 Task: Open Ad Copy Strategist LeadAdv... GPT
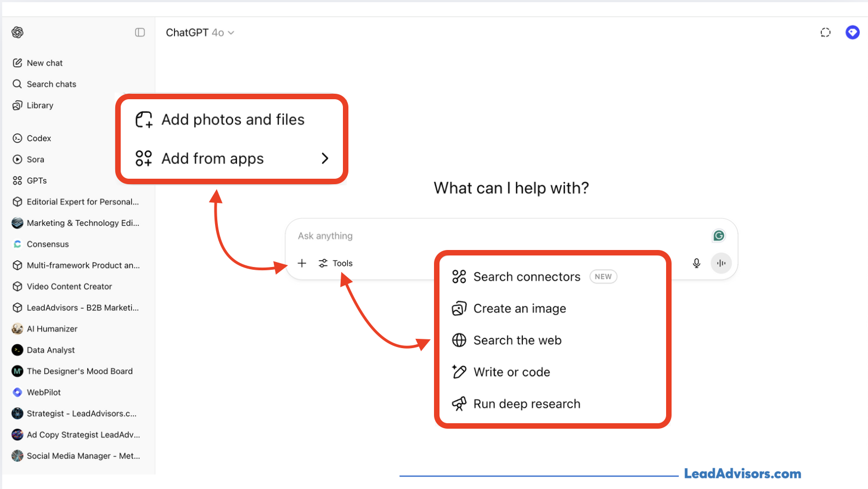(76, 435)
